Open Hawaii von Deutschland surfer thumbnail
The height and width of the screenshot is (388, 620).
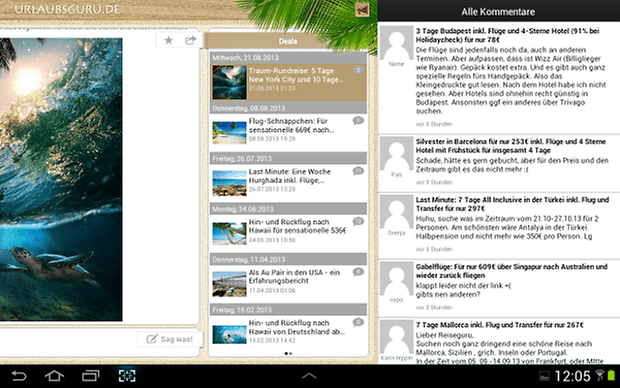pyautogui.click(x=229, y=334)
